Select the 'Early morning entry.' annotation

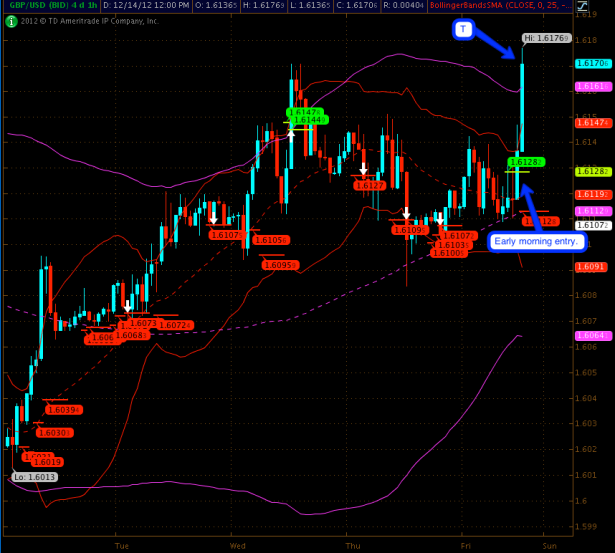click(535, 241)
